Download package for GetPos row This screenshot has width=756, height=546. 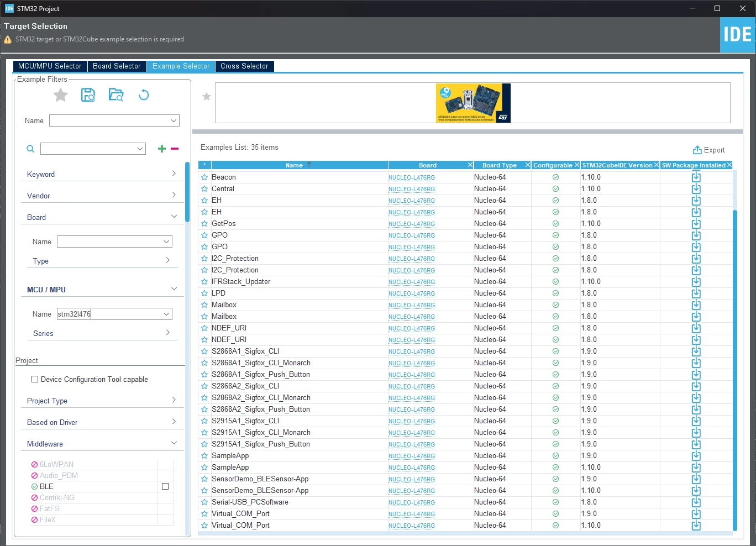tap(696, 224)
